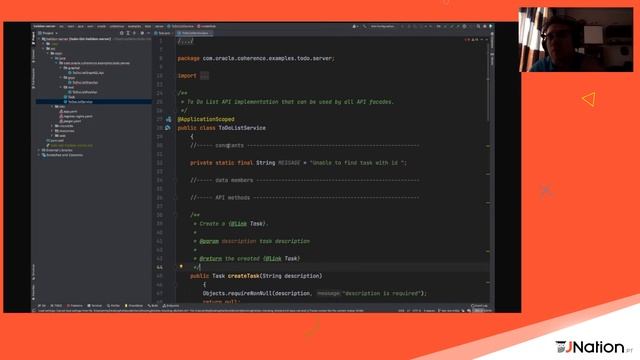Click the search everywhere magnifier icon
Image resolution: width=640 pixels, height=360 pixels.
[478, 26]
